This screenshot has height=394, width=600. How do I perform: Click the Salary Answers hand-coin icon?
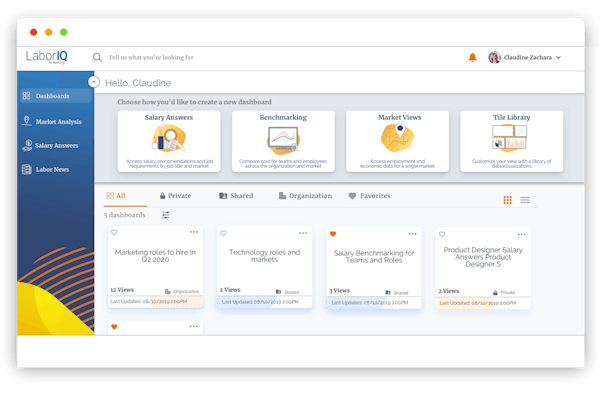tap(27, 145)
